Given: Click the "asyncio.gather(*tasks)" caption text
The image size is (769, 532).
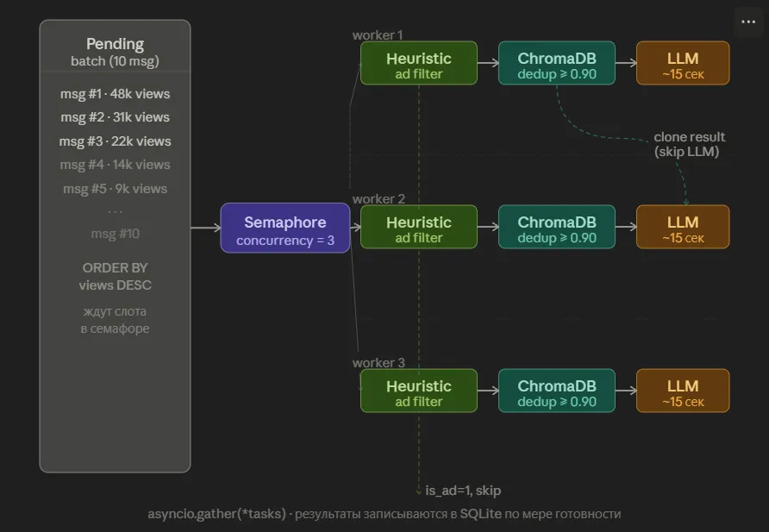Looking at the screenshot, I should (x=216, y=514).
